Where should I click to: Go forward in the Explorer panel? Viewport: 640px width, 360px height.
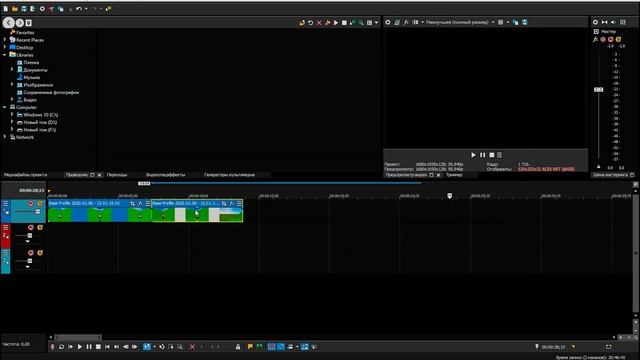pyautogui.click(x=20, y=23)
